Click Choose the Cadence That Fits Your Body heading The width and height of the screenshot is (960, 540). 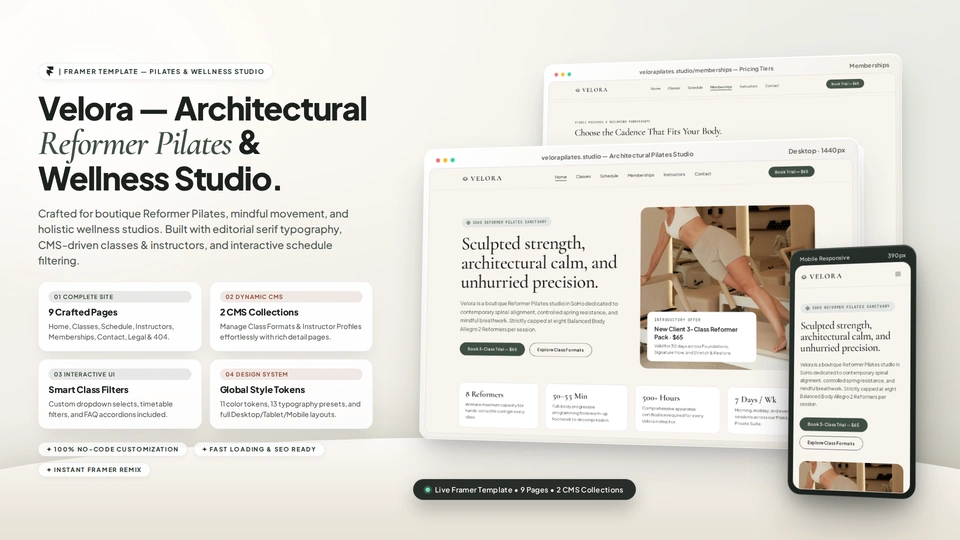click(648, 132)
